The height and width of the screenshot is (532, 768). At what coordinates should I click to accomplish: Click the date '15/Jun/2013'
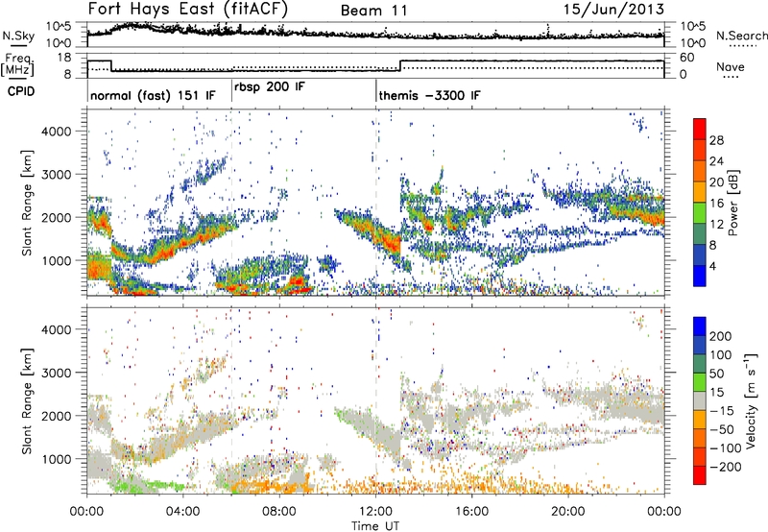coord(613,10)
